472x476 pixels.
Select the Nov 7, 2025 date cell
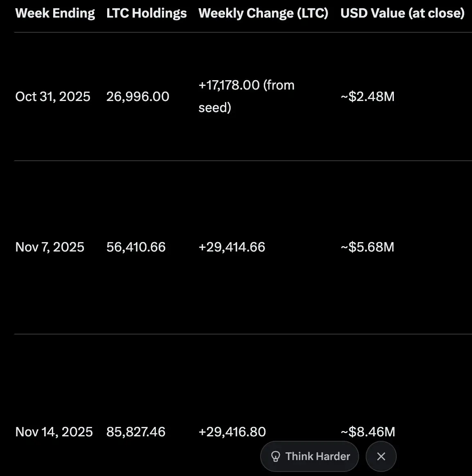pyautogui.click(x=50, y=247)
